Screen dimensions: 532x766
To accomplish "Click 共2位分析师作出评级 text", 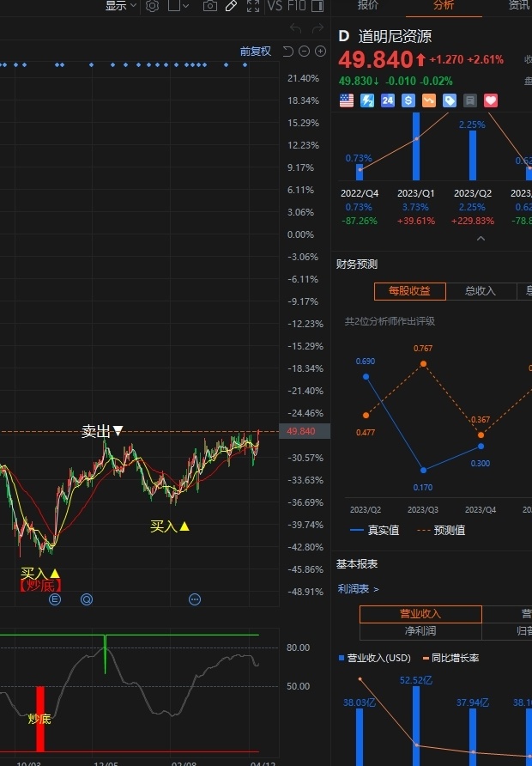I will (x=390, y=321).
